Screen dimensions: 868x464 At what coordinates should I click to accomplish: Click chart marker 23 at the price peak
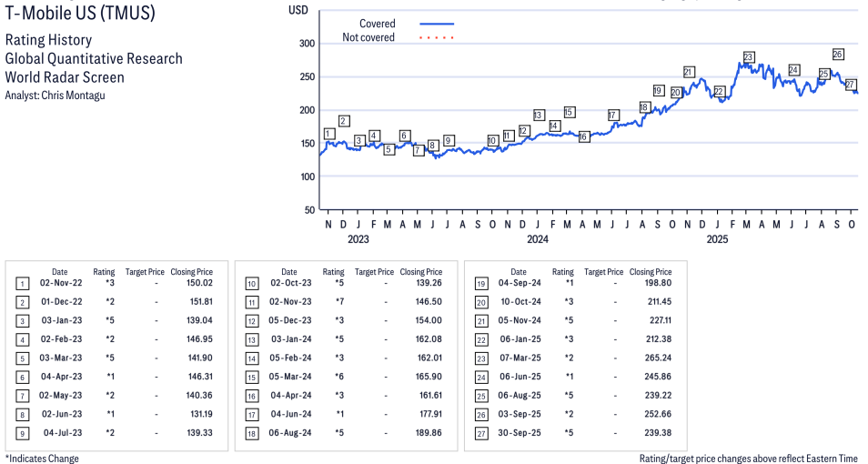[748, 57]
